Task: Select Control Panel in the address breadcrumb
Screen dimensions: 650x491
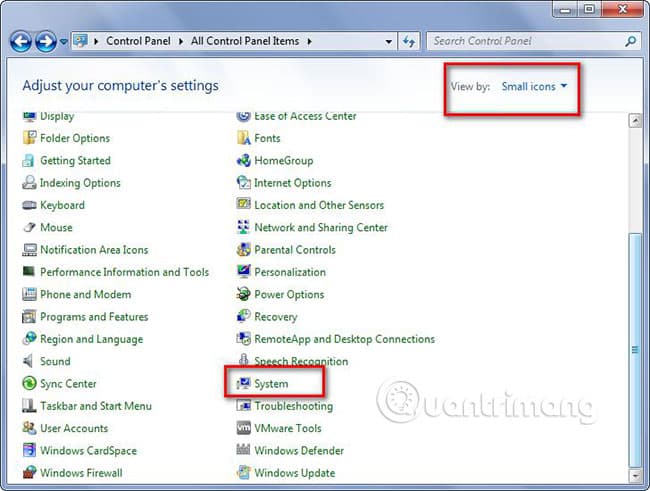Action: point(138,41)
